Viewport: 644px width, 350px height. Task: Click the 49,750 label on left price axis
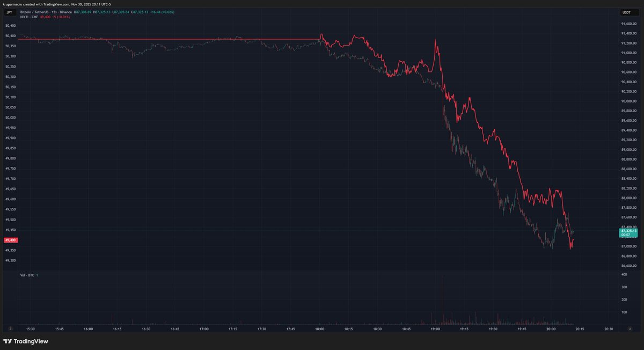pyautogui.click(x=10, y=169)
